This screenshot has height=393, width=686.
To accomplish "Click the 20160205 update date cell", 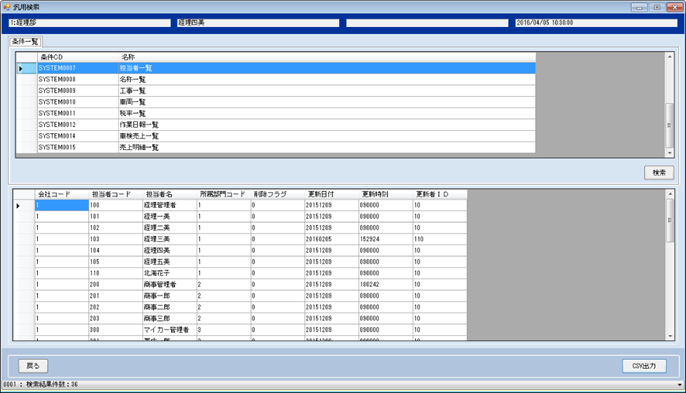I will pyautogui.click(x=331, y=239).
